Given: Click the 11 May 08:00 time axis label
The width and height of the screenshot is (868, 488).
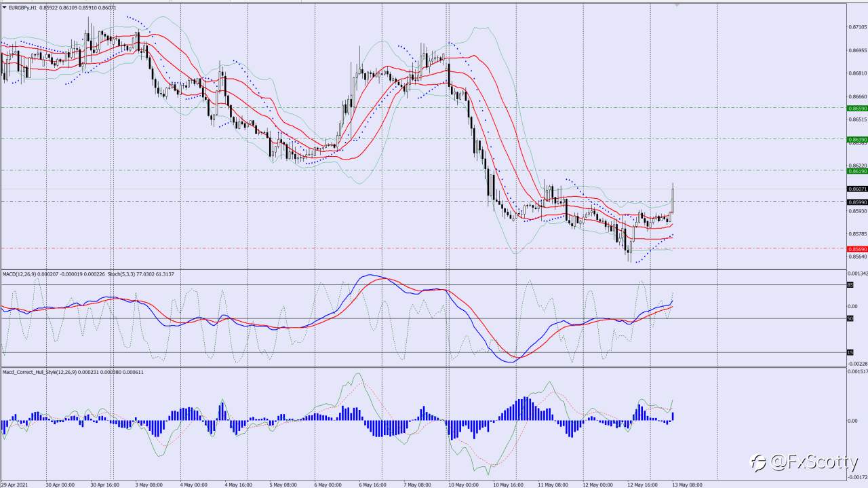Looking at the screenshot, I should point(553,485).
